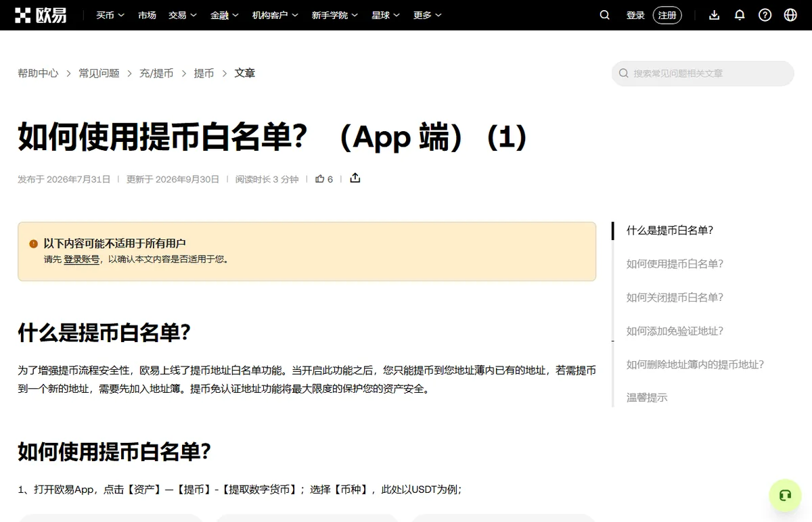812x522 pixels.
Task: Click the 欧易 OKX logo
Action: click(x=41, y=15)
